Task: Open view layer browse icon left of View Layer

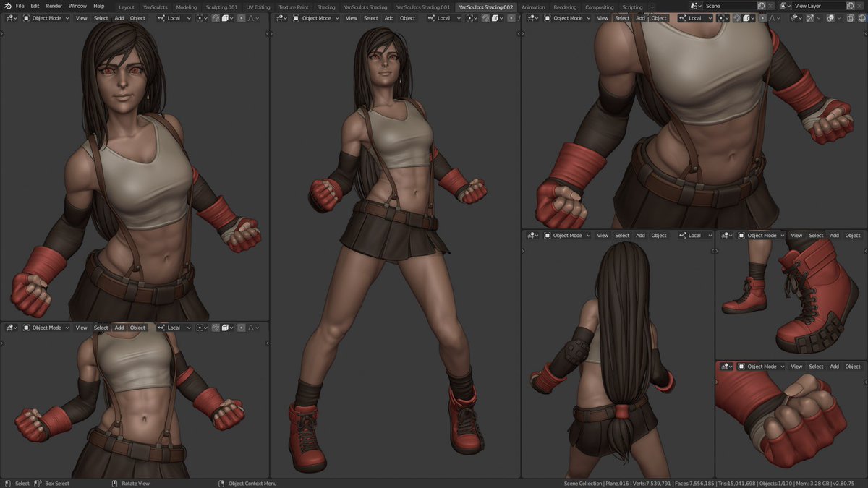Action: coord(785,6)
